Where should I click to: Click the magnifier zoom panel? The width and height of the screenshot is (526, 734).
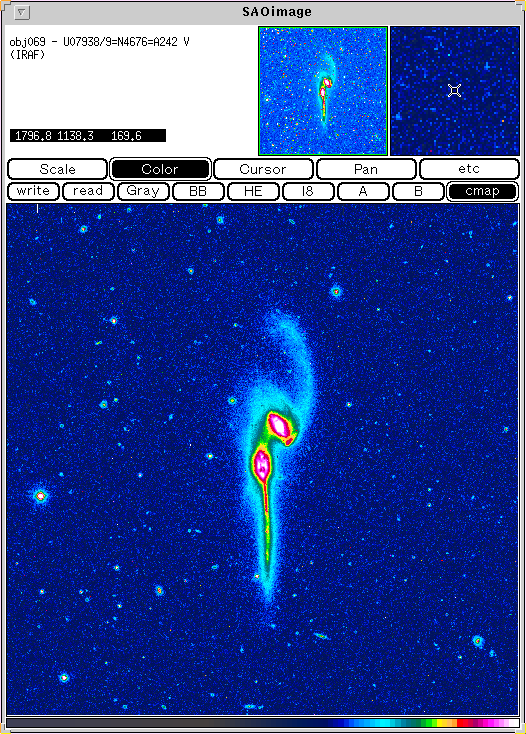click(455, 91)
